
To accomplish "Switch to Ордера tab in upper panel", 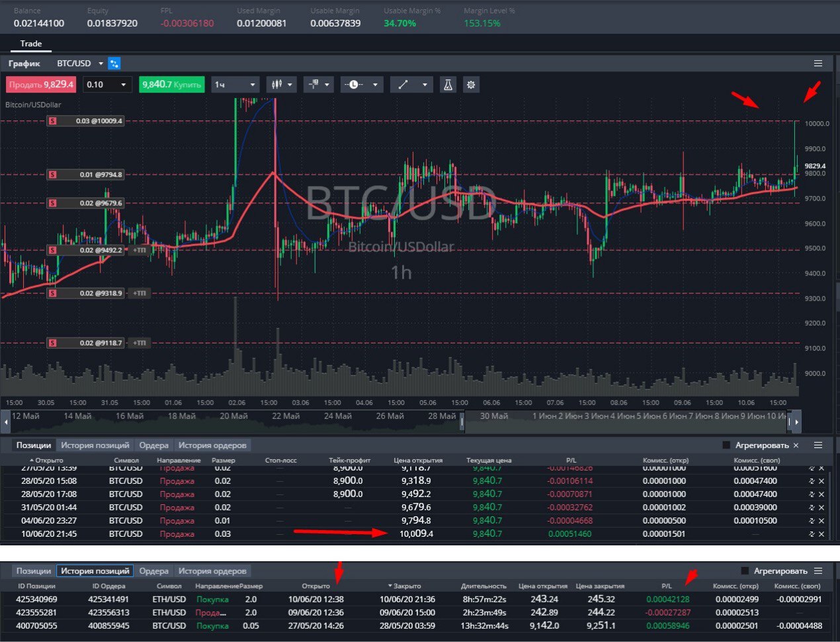I will click(x=154, y=445).
